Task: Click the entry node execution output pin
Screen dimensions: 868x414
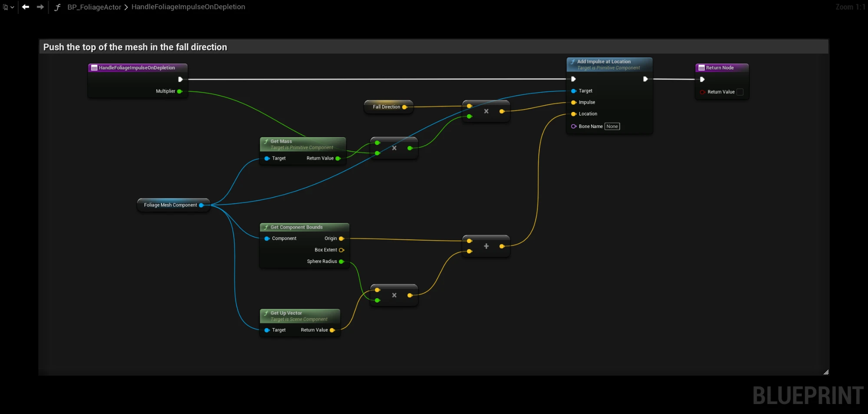Action: pyautogui.click(x=180, y=79)
